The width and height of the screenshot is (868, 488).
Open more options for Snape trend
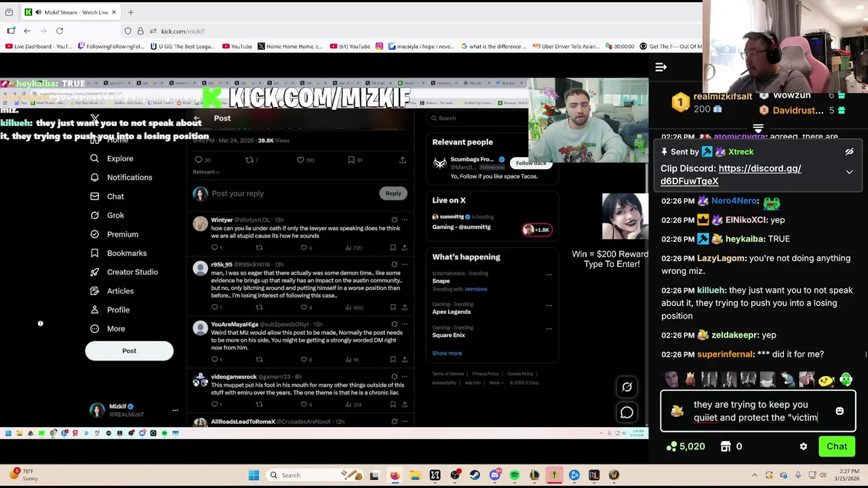[x=549, y=275]
